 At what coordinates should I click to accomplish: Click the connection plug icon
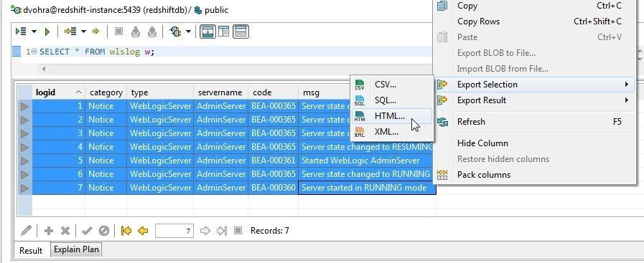pyautogui.click(x=175, y=32)
